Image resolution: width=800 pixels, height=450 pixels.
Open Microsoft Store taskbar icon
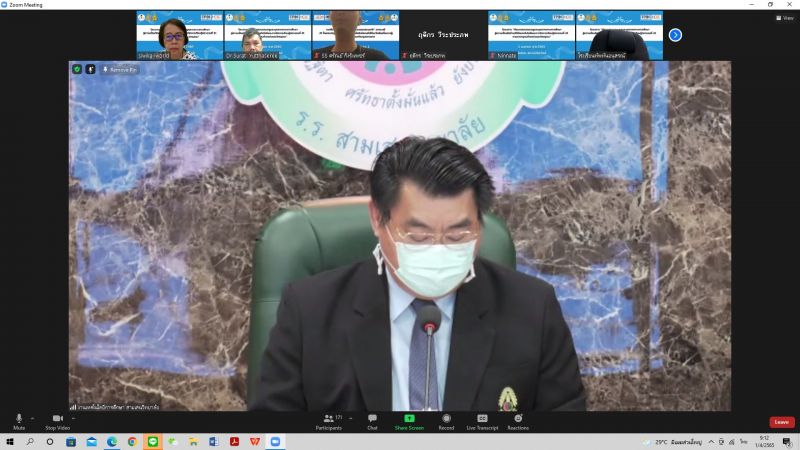point(71,442)
